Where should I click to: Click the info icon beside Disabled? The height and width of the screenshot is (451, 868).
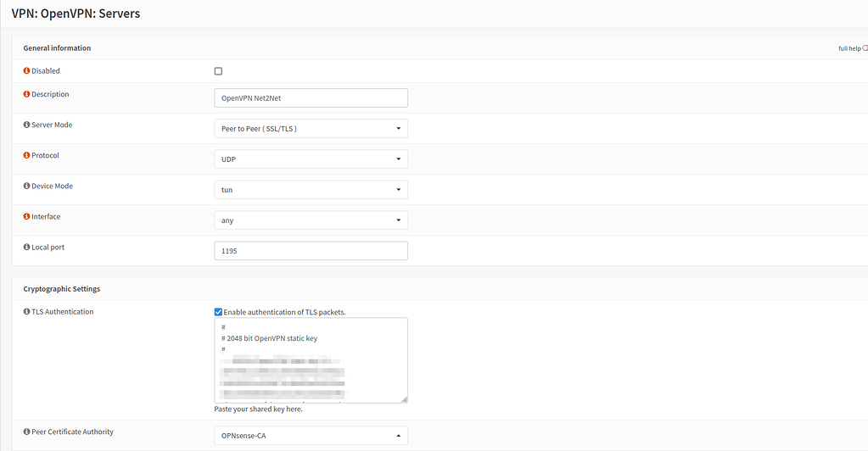pyautogui.click(x=26, y=71)
